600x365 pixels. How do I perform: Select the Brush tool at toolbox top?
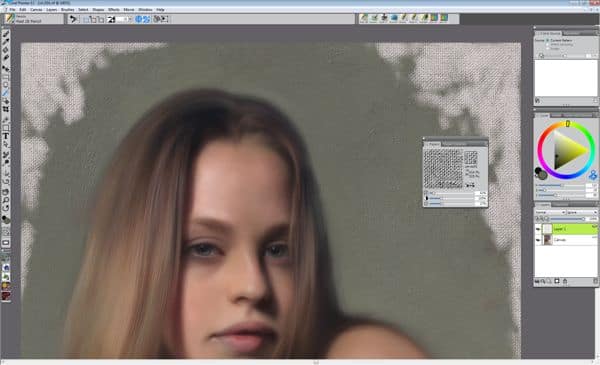click(6, 34)
